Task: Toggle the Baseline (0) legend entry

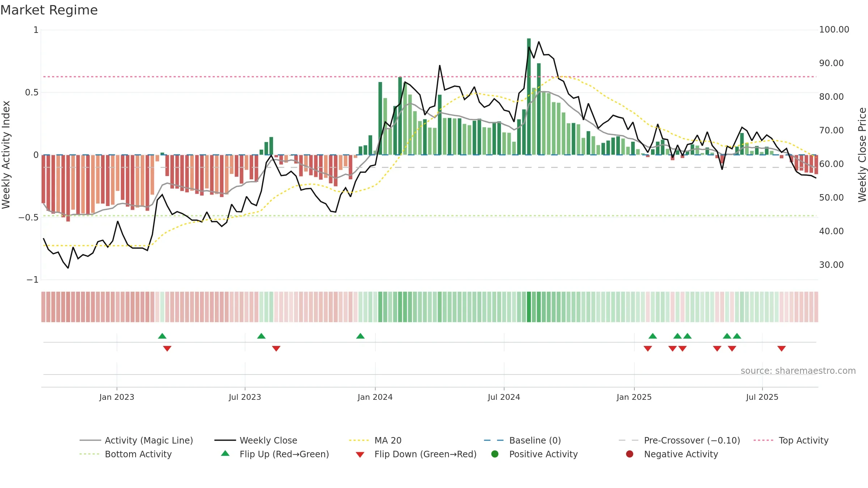Action: pyautogui.click(x=522, y=440)
